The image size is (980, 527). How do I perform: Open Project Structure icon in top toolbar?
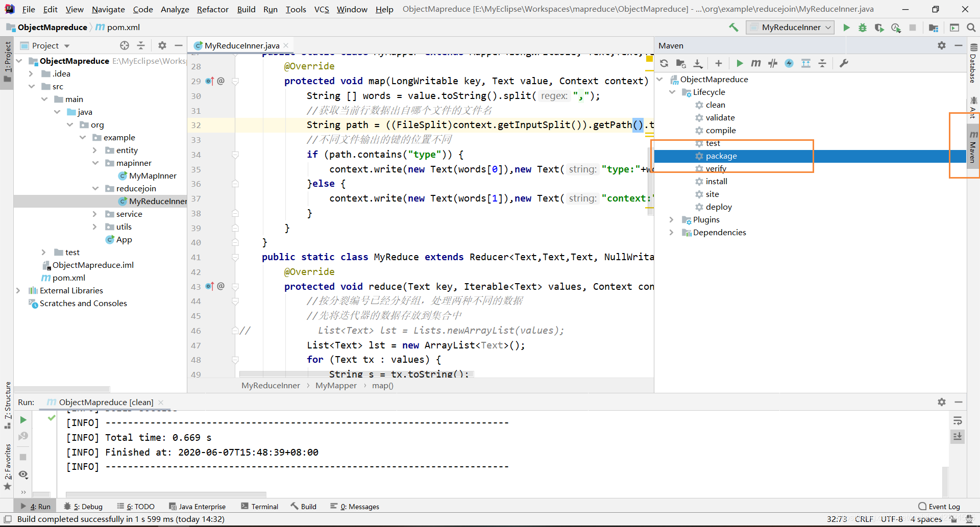pos(934,28)
